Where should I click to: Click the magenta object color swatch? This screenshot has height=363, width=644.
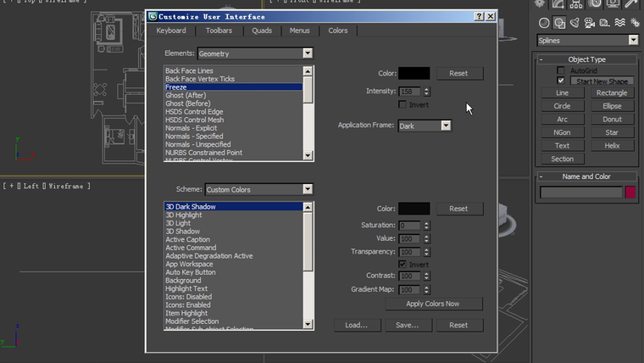click(x=630, y=193)
